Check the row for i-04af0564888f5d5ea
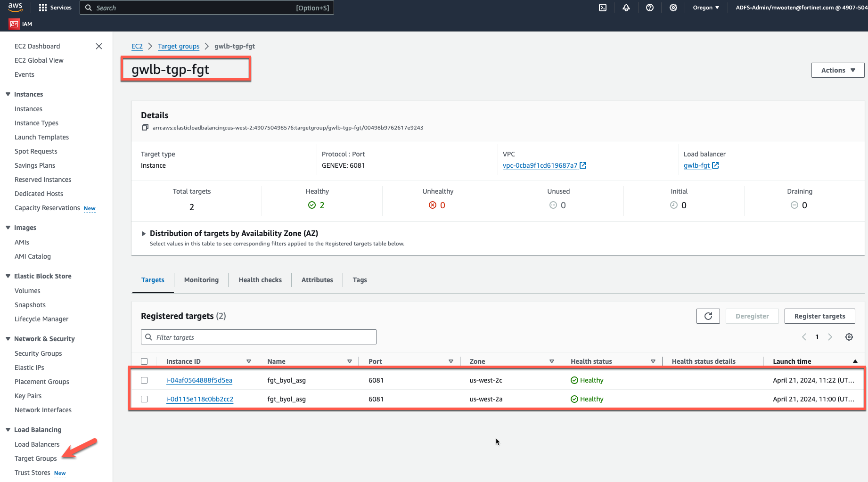 tap(144, 380)
